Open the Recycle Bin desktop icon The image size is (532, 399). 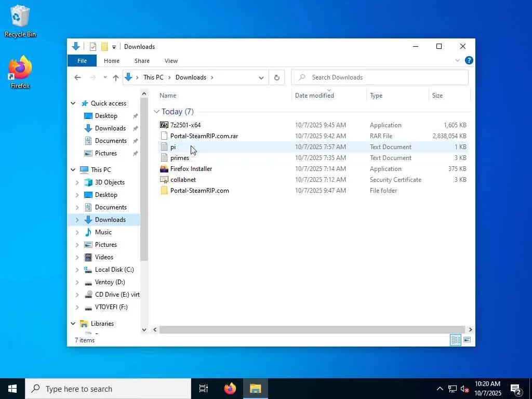(x=20, y=21)
